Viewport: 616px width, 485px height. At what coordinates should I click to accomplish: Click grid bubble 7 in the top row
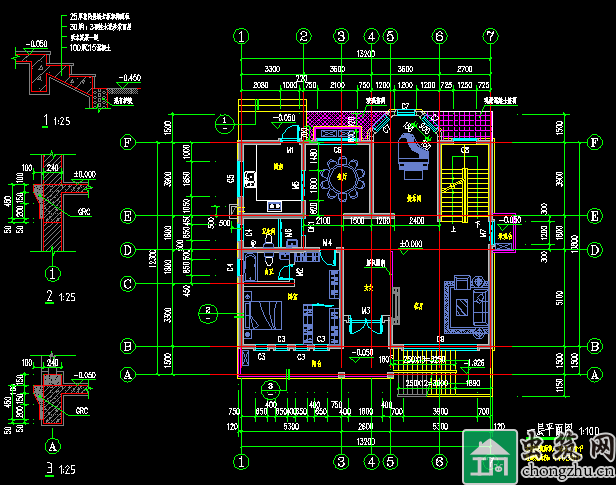(x=490, y=36)
